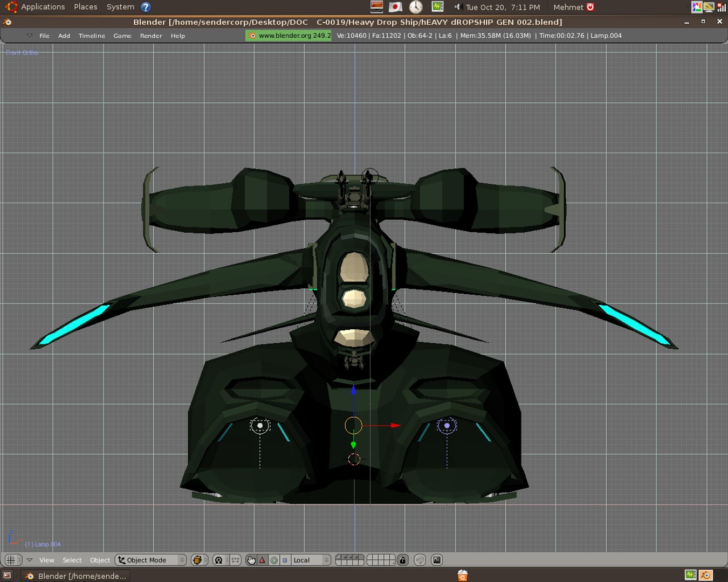Viewport: 728px width, 582px height.
Task: Click the clock applet icon
Action: click(416, 7)
